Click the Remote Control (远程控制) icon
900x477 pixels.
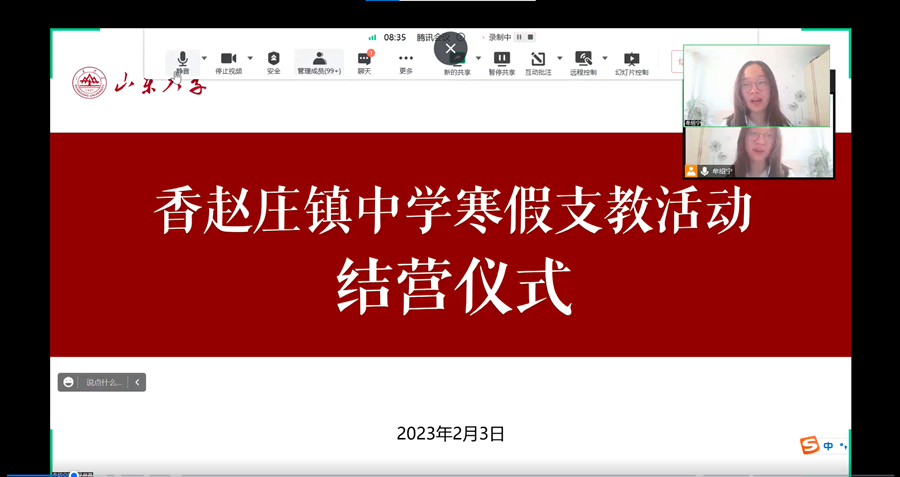click(583, 60)
